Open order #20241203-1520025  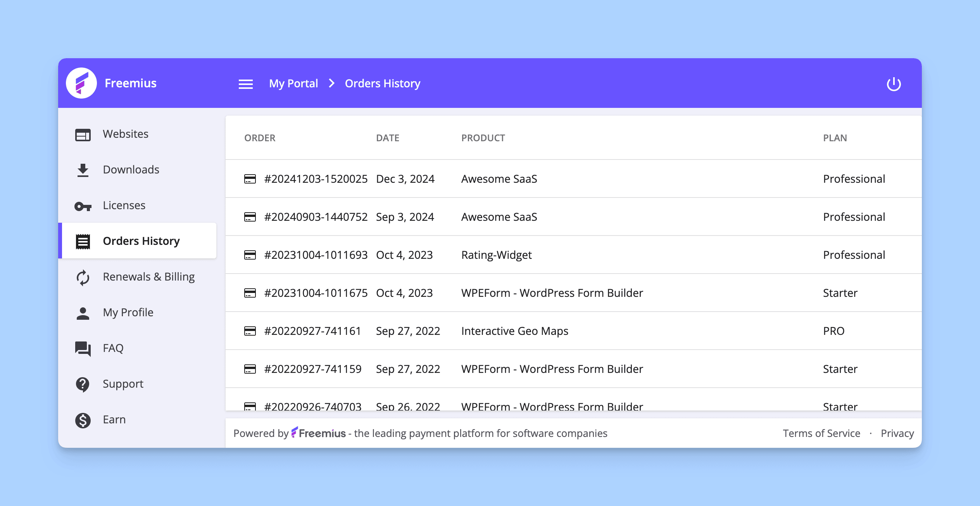coord(316,179)
